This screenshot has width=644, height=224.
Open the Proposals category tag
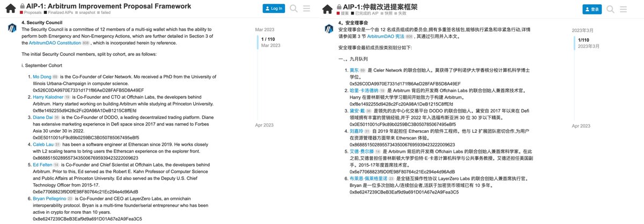point(30,12)
